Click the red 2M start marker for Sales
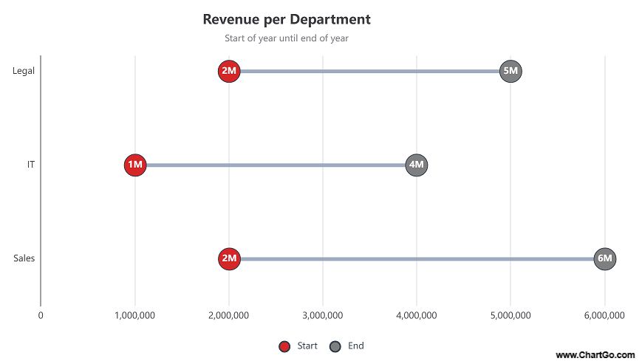This screenshot has width=642, height=364. (x=229, y=258)
